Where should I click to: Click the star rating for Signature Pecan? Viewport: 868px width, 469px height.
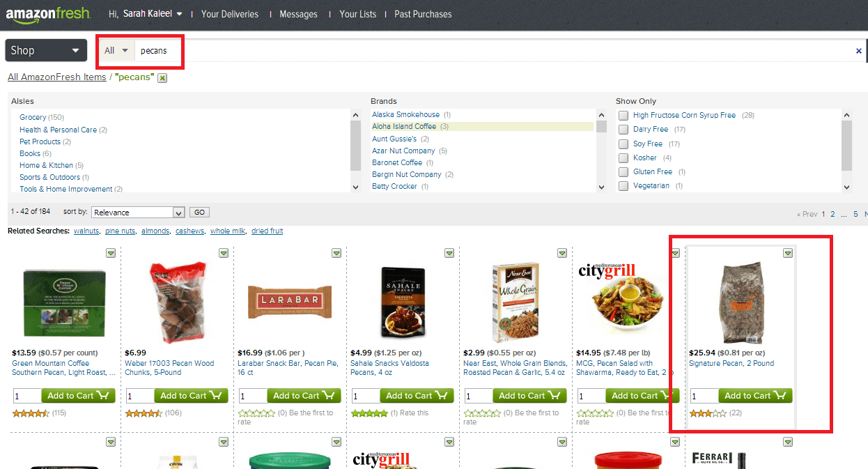pos(708,413)
